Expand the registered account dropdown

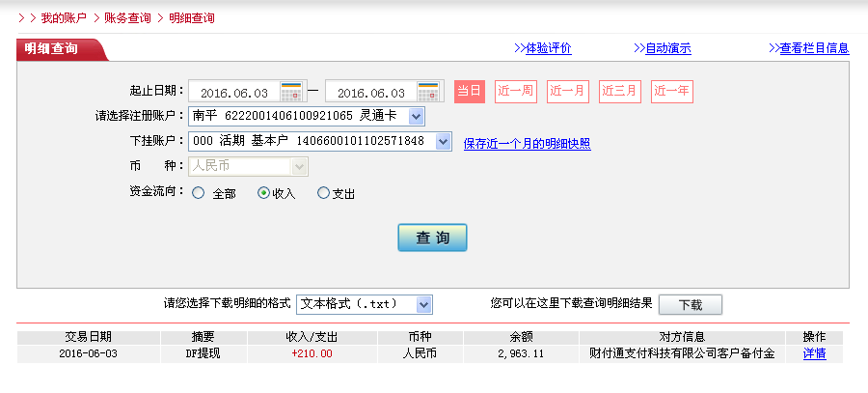tap(416, 116)
